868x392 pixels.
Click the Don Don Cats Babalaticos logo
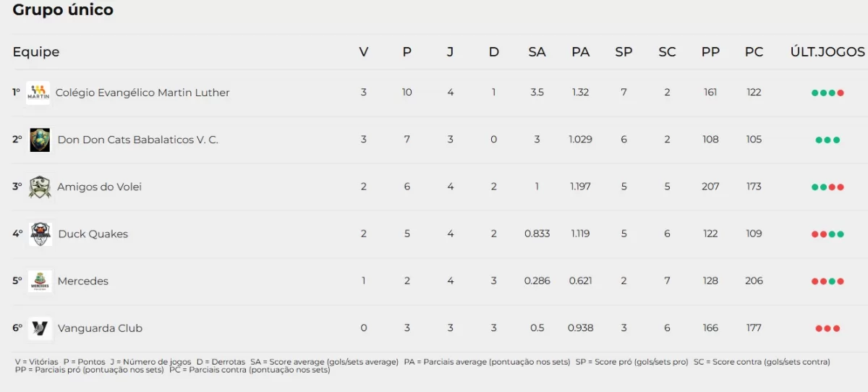coord(40,140)
